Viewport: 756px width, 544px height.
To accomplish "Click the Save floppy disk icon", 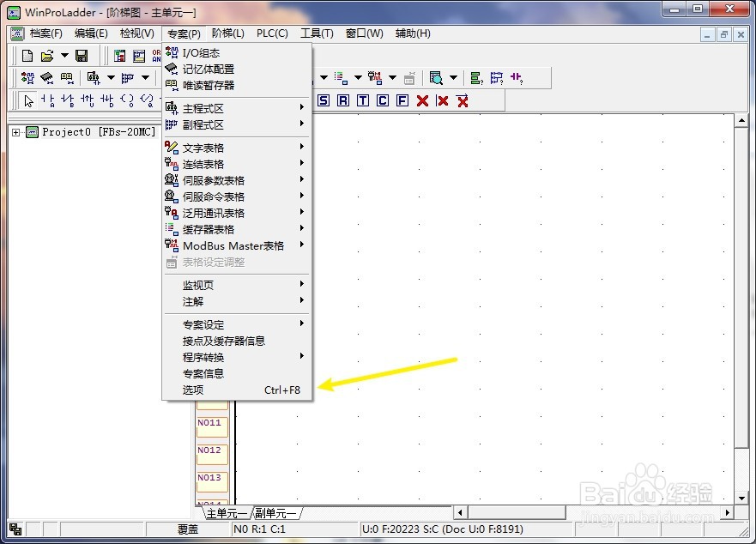I will click(x=82, y=56).
